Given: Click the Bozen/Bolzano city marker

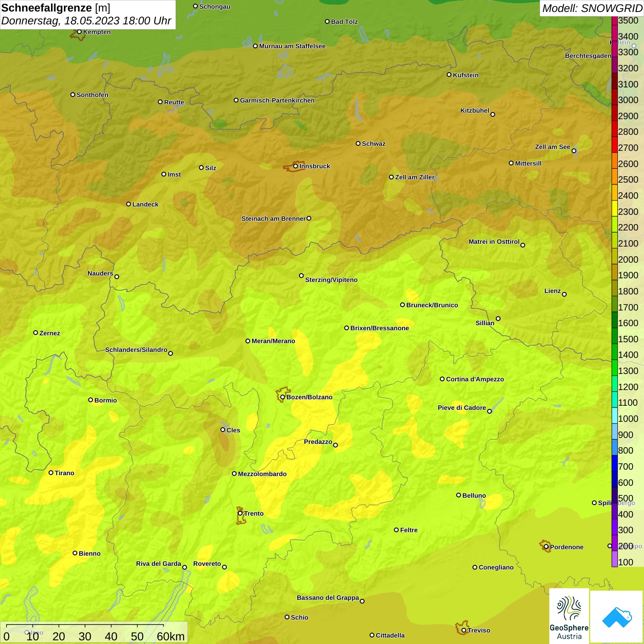Looking at the screenshot, I should pos(282,397).
